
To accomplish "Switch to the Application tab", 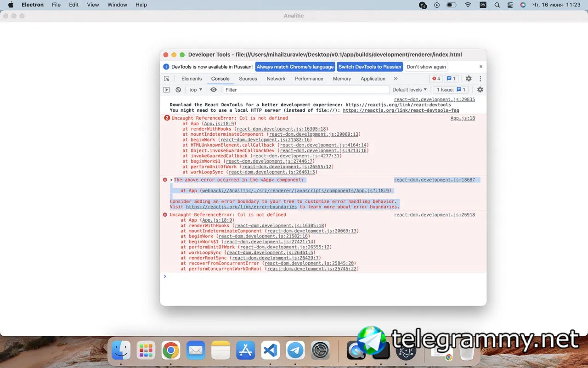I will pos(373,79).
